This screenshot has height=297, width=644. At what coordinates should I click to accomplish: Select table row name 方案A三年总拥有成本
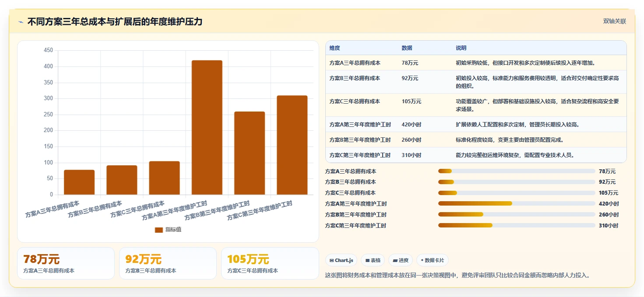coord(355,63)
